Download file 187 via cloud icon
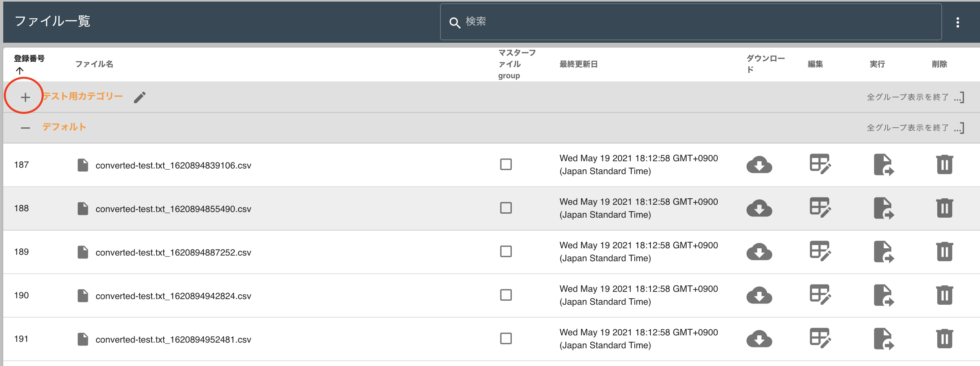Image resolution: width=980 pixels, height=366 pixels. (x=759, y=164)
